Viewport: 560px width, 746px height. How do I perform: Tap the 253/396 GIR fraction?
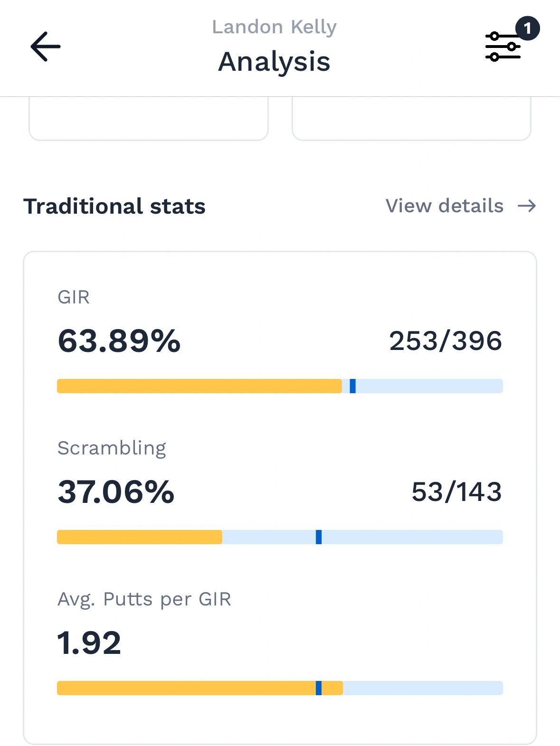[x=446, y=341]
